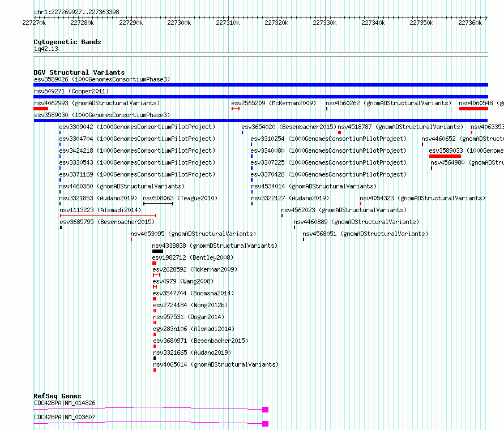Click the nsv508063 Teague2010 black span
This screenshot has height=430, width=504.
point(158,204)
